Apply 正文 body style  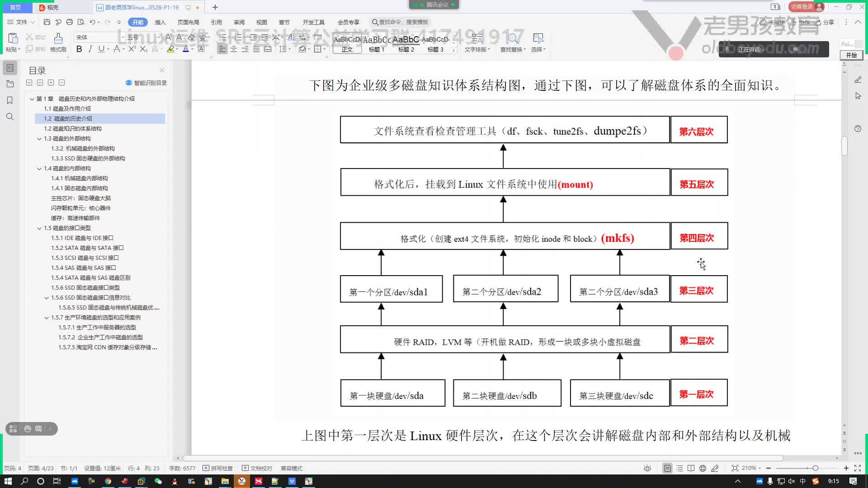[347, 44]
